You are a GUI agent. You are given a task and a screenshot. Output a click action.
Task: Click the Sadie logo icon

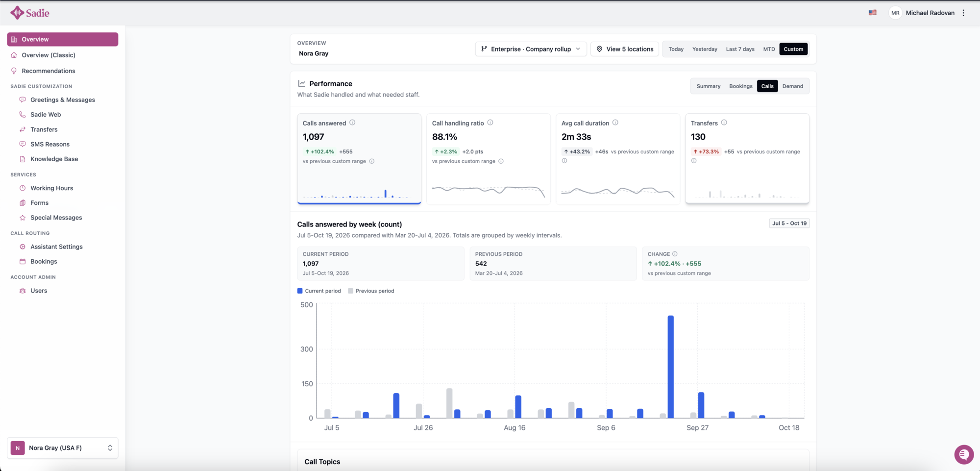click(x=17, y=13)
